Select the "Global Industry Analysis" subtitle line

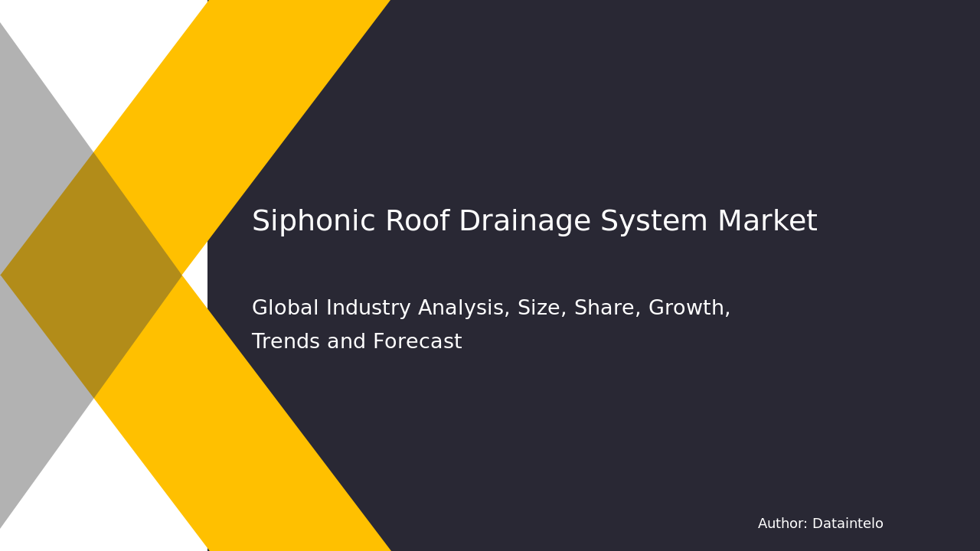(490, 307)
